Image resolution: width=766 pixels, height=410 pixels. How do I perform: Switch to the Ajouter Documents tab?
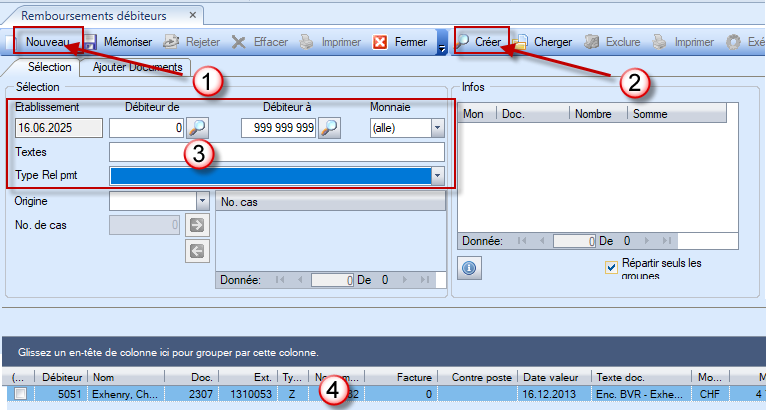(137, 67)
